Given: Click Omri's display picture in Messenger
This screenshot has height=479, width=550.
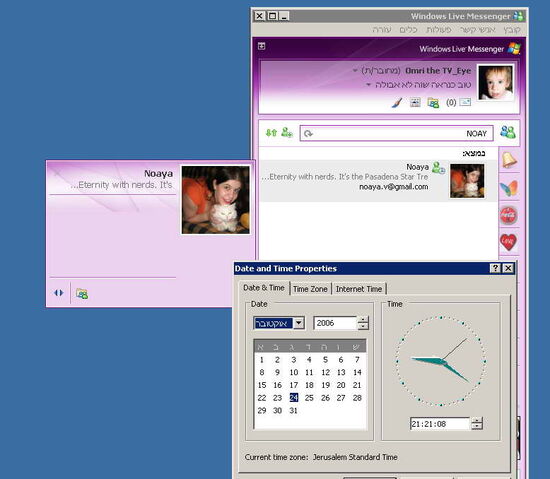Looking at the screenshot, I should pyautogui.click(x=495, y=83).
